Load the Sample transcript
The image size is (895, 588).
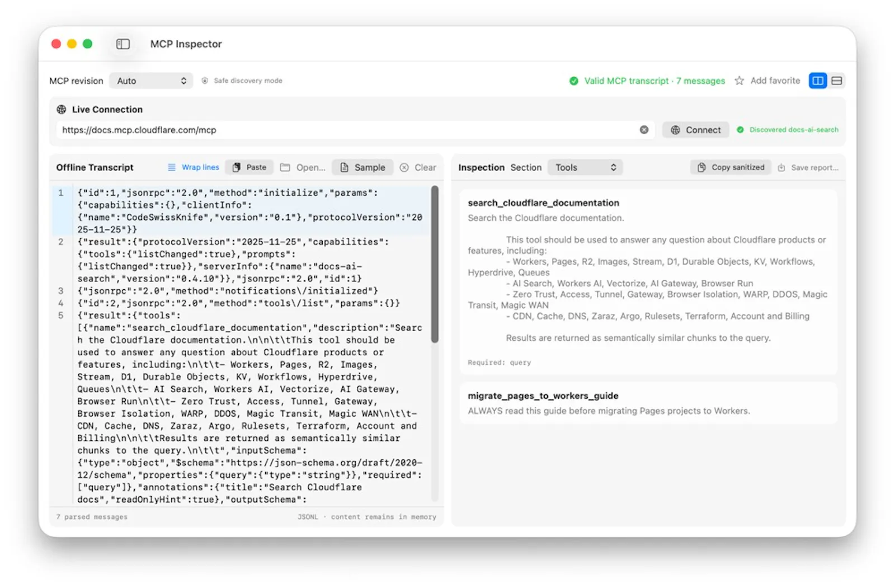coord(362,167)
